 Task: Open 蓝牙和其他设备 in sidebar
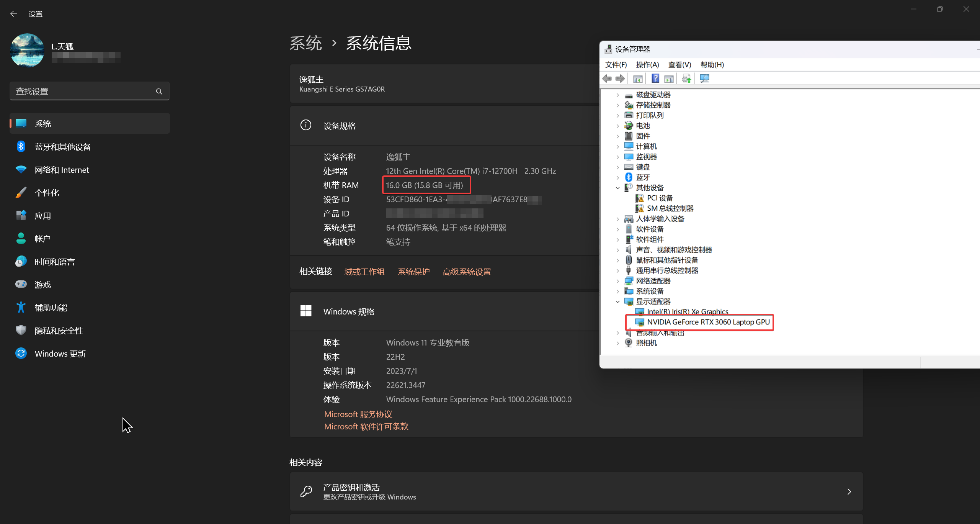point(63,147)
